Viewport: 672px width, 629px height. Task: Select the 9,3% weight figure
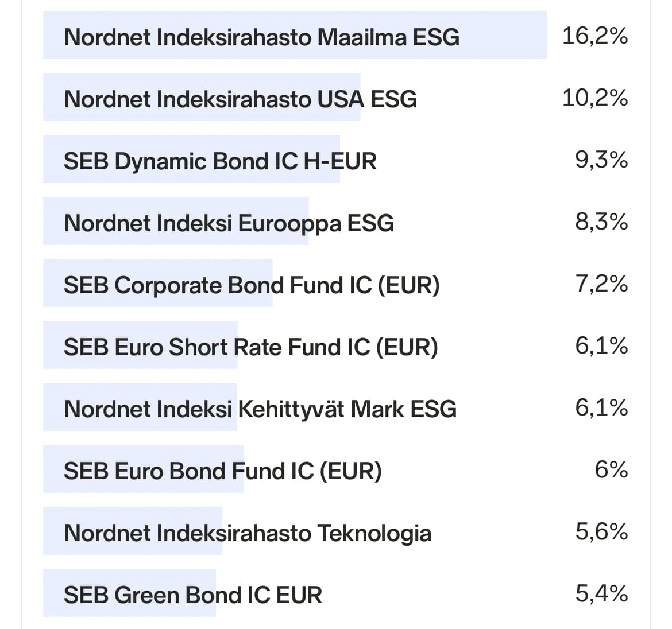[601, 160]
